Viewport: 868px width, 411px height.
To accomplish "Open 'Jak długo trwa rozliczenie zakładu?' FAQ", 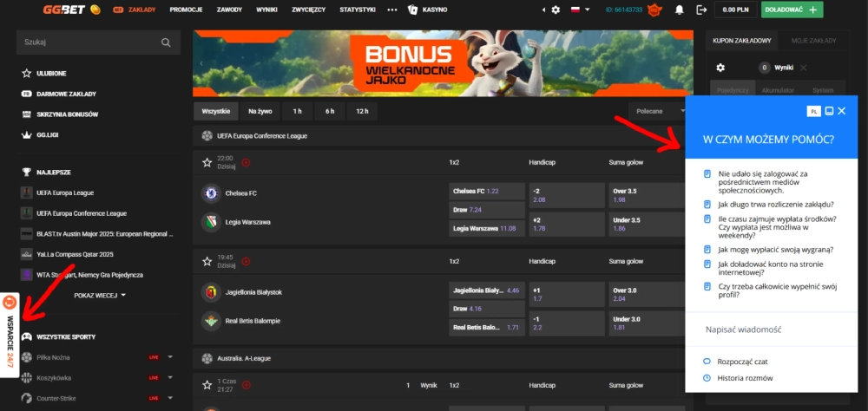I will tap(776, 204).
